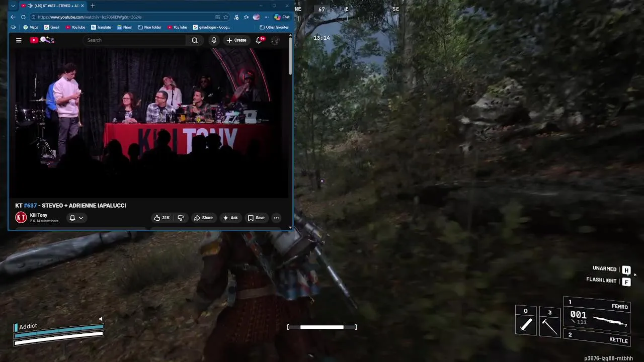This screenshot has height=362, width=644.
Task: Select Kettle weapon slot 2
Action: [x=597, y=338]
